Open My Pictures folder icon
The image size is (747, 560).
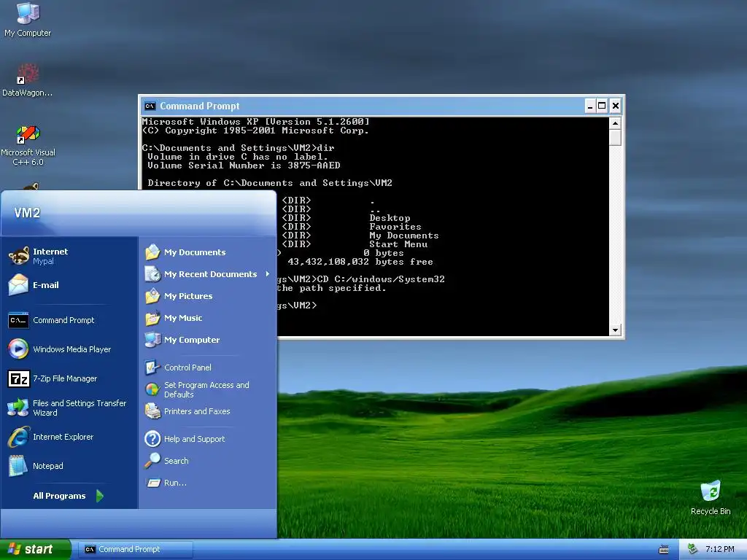tap(152, 296)
